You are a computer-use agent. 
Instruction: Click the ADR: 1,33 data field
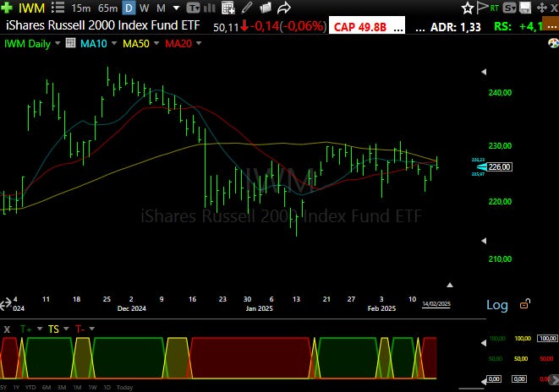tap(456, 27)
